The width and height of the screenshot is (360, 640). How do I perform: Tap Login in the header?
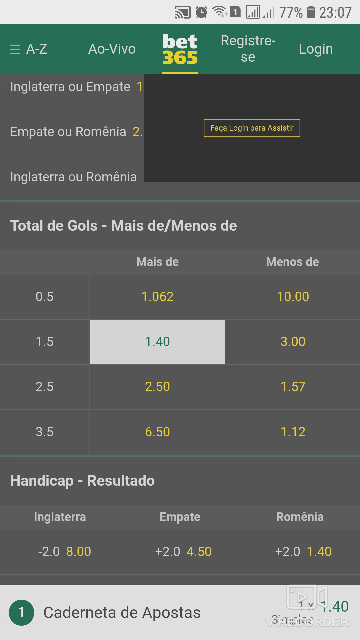click(316, 49)
